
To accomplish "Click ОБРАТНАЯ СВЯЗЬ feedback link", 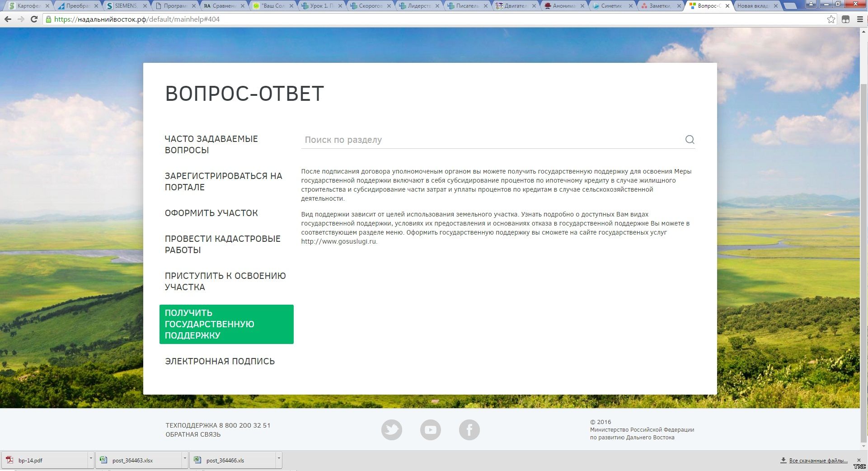I will [x=193, y=434].
